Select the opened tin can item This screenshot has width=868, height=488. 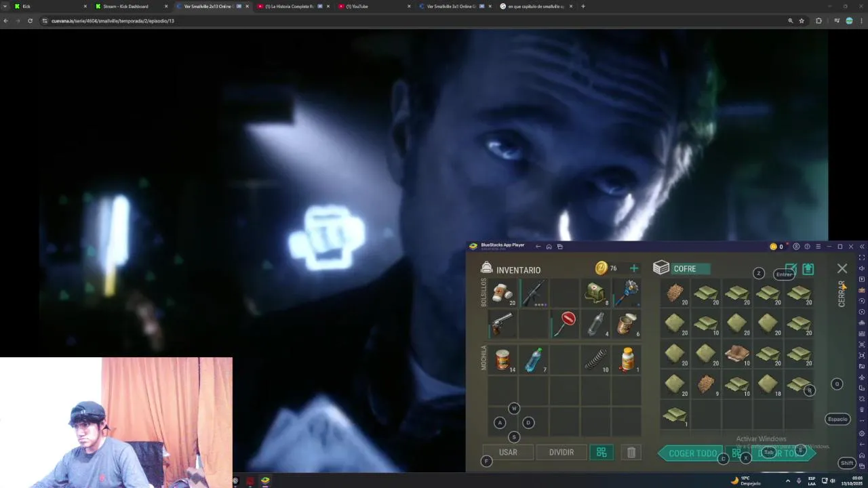627,324
